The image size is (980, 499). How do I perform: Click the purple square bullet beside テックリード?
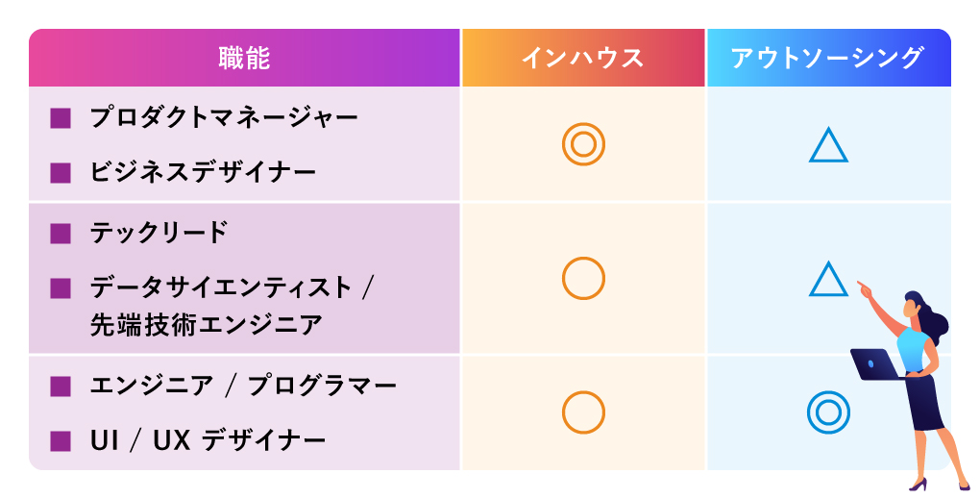pos(61,234)
